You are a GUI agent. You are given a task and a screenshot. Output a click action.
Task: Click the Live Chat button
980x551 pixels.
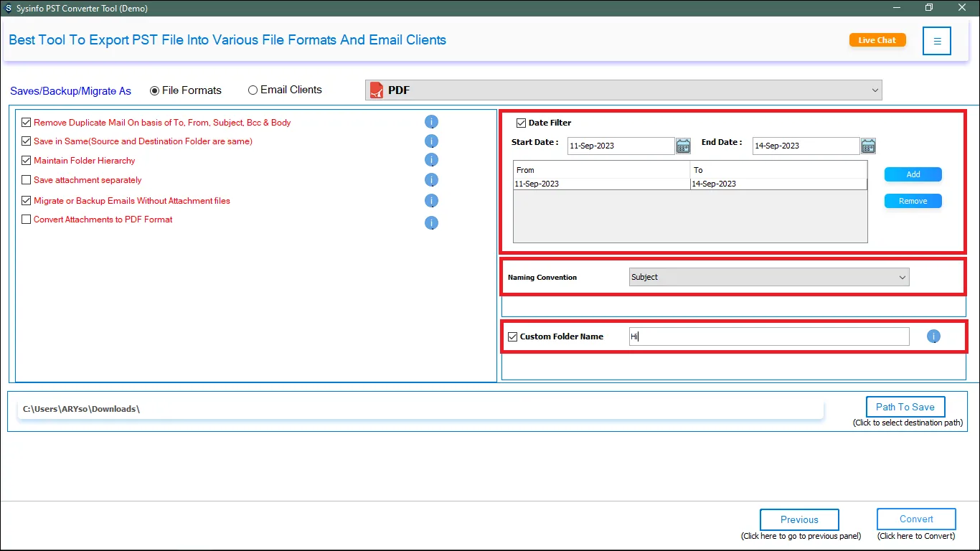click(x=877, y=40)
